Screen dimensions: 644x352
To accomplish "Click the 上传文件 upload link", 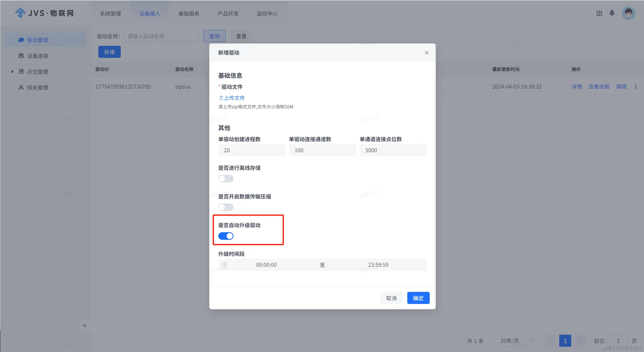I will 232,98.
